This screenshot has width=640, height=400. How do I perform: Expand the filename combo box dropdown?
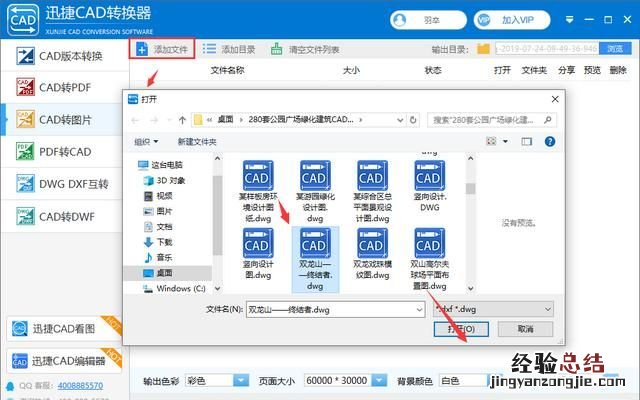click(419, 310)
